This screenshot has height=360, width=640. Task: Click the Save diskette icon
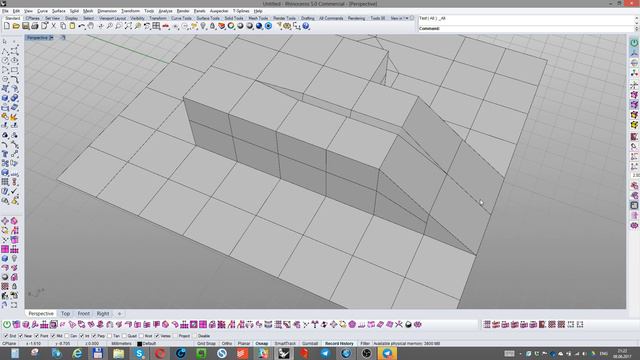point(25,26)
